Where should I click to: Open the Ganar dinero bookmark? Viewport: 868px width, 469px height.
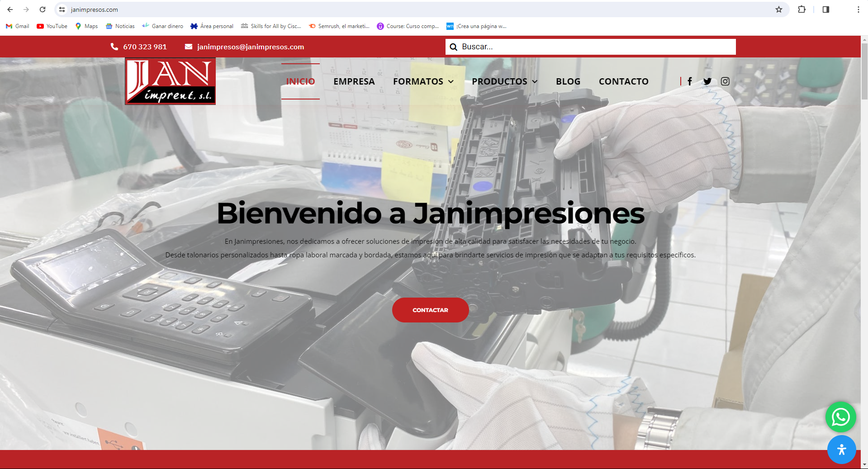[x=162, y=26]
